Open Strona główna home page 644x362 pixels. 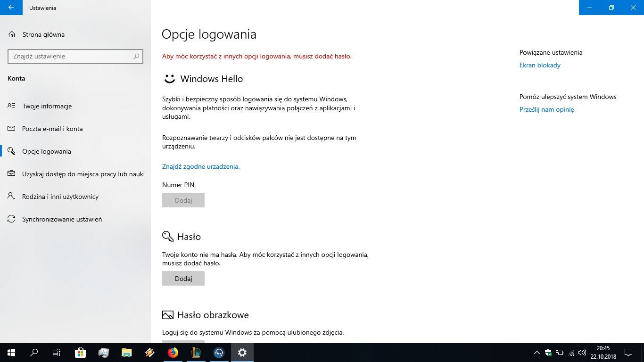coord(43,34)
